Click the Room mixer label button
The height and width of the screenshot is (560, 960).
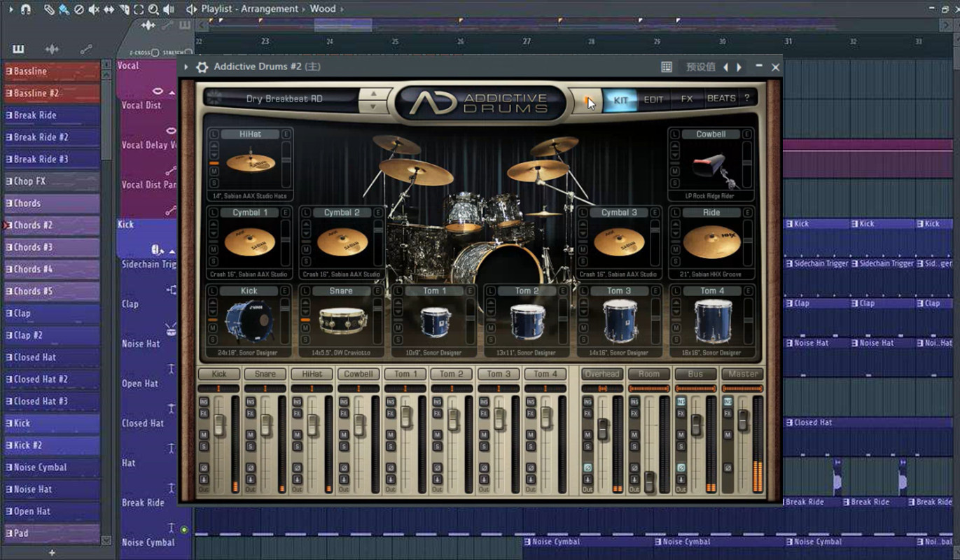[648, 374]
